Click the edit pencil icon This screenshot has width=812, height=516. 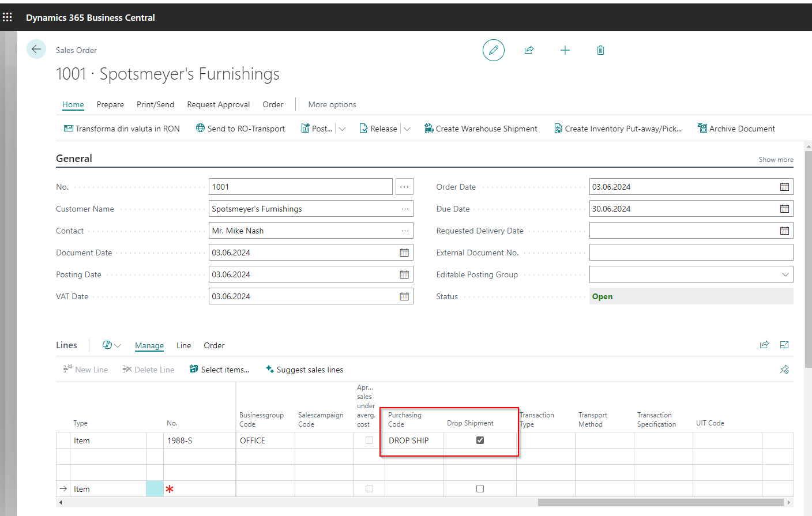coord(494,50)
